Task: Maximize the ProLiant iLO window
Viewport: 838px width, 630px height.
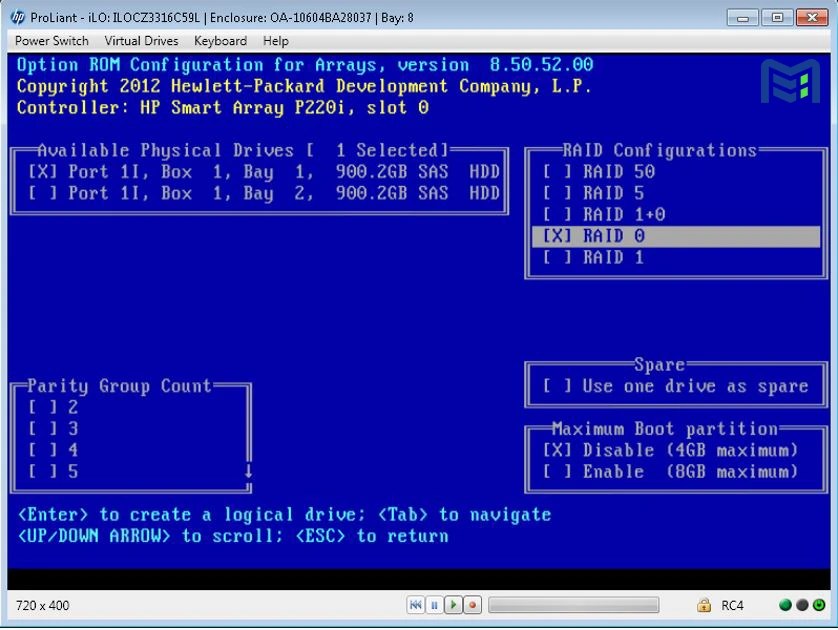Action: (777, 18)
